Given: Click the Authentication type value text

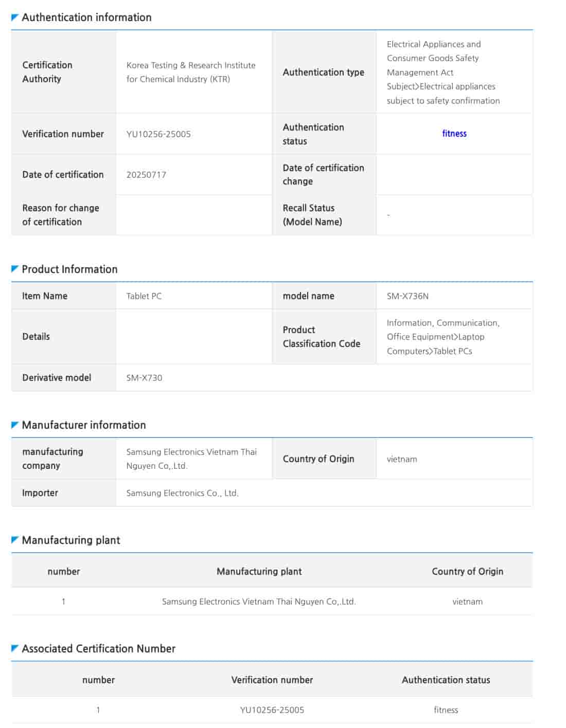Looking at the screenshot, I should (x=443, y=72).
